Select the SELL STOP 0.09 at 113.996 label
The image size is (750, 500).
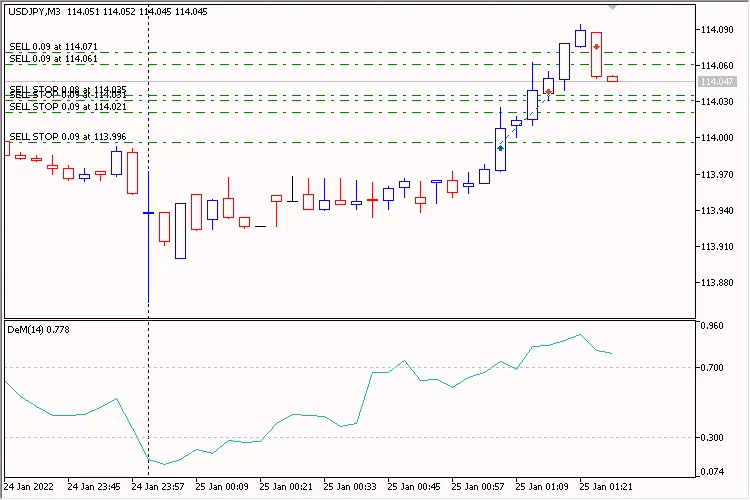[x=53, y=136]
